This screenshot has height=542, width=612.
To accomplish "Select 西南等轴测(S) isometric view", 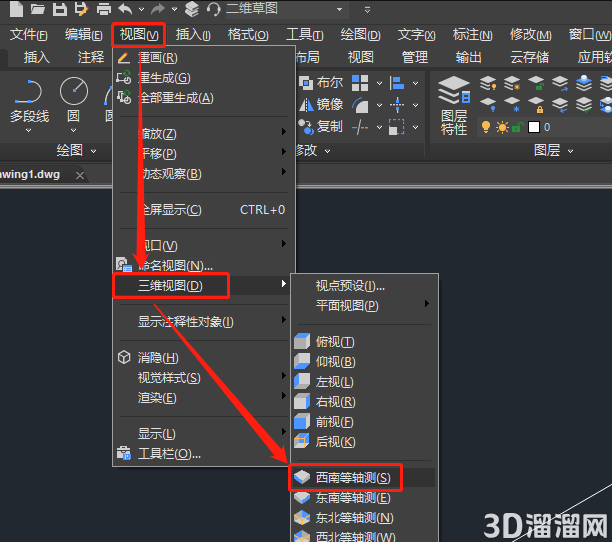I will 364,478.
